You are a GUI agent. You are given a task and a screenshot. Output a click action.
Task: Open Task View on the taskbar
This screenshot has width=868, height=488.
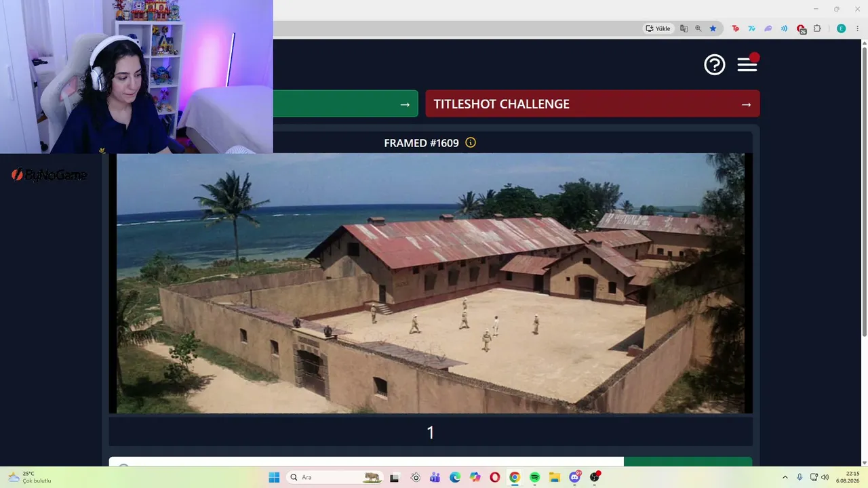click(x=395, y=477)
